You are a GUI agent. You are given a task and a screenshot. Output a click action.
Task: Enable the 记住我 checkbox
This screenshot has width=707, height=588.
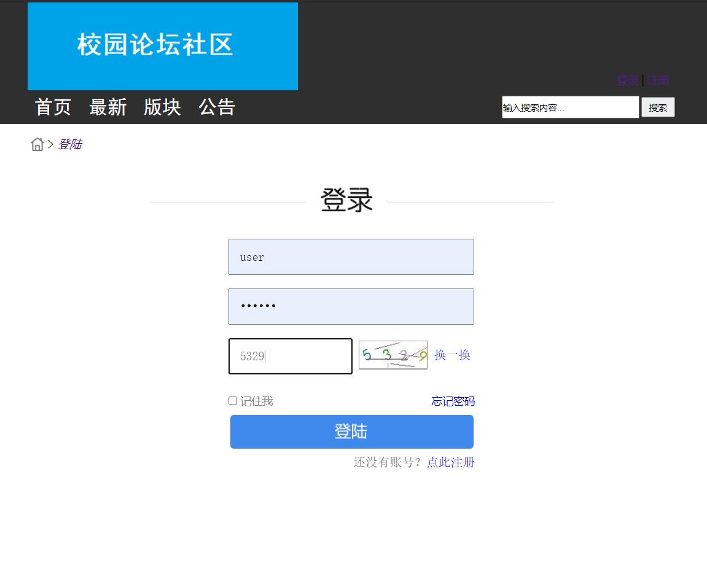(x=233, y=400)
